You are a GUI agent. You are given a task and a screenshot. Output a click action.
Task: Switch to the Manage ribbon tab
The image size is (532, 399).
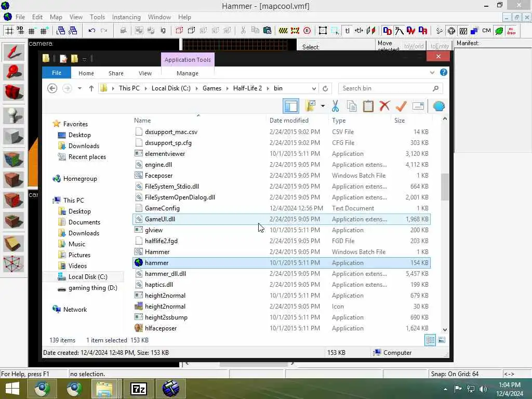(187, 73)
